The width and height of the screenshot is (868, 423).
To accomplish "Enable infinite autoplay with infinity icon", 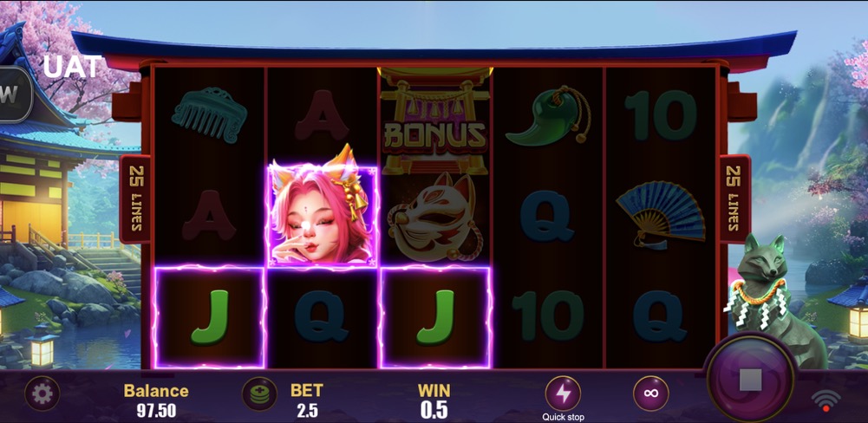I will tap(651, 394).
